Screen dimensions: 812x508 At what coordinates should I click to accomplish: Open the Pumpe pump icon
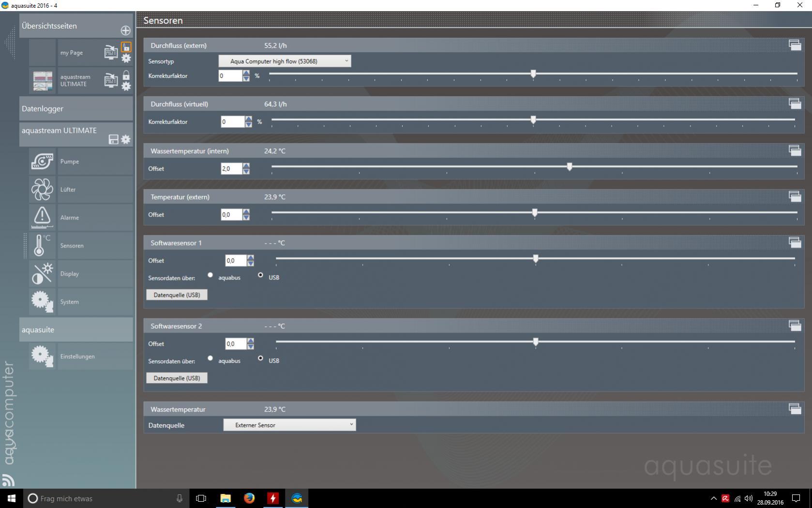click(x=43, y=161)
